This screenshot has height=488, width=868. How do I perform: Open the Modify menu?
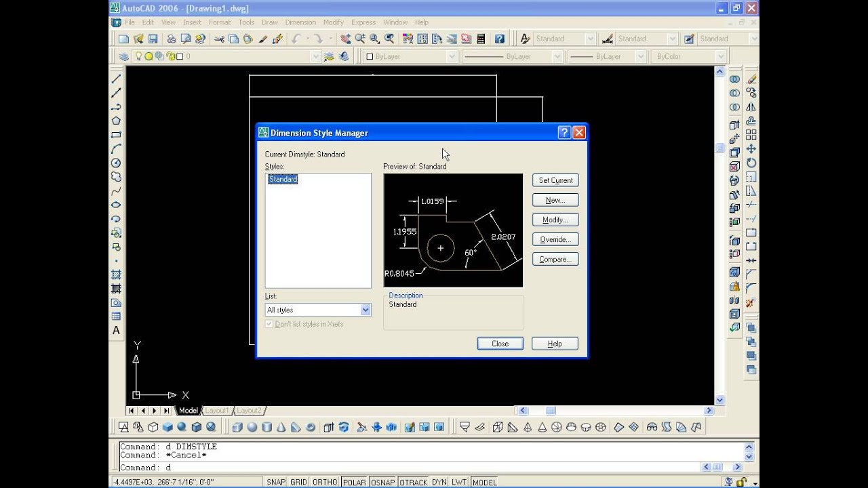pyautogui.click(x=333, y=22)
